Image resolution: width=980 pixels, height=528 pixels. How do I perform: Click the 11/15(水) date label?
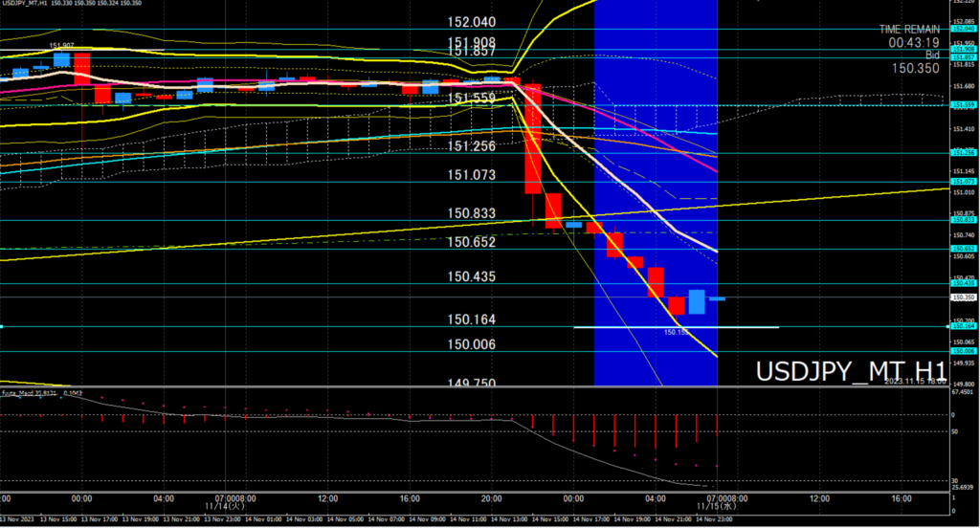coord(717,505)
